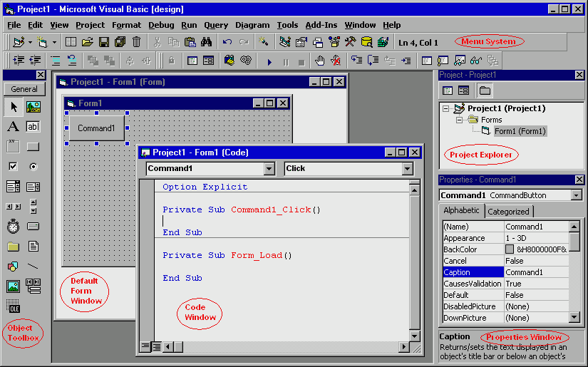Select the ComboBox tool

(x=14, y=186)
